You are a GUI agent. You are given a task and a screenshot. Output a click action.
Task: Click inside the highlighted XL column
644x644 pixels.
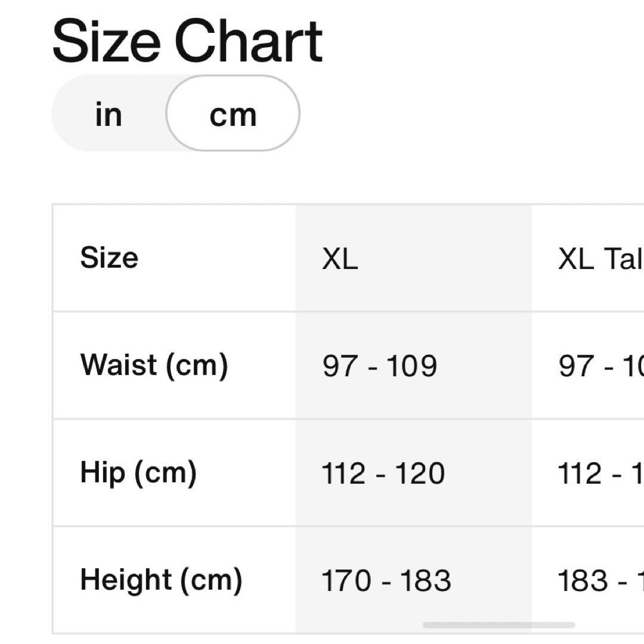[x=411, y=417]
